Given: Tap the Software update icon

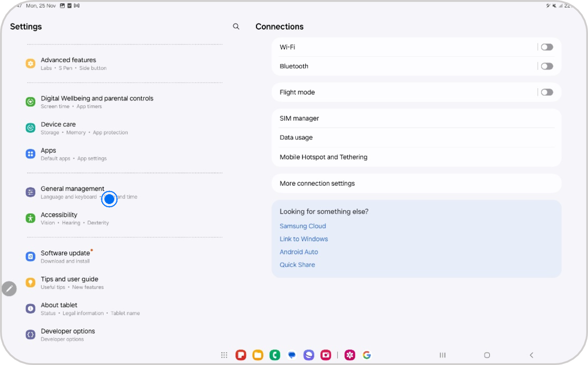Looking at the screenshot, I should (x=31, y=257).
